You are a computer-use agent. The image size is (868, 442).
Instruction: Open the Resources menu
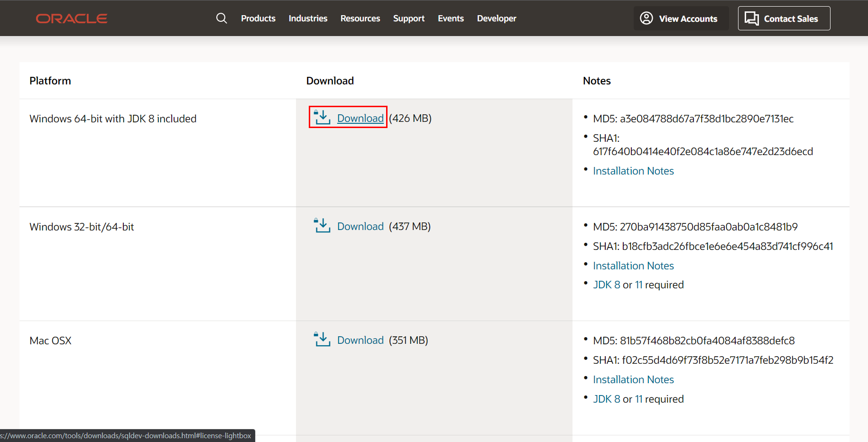tap(360, 18)
